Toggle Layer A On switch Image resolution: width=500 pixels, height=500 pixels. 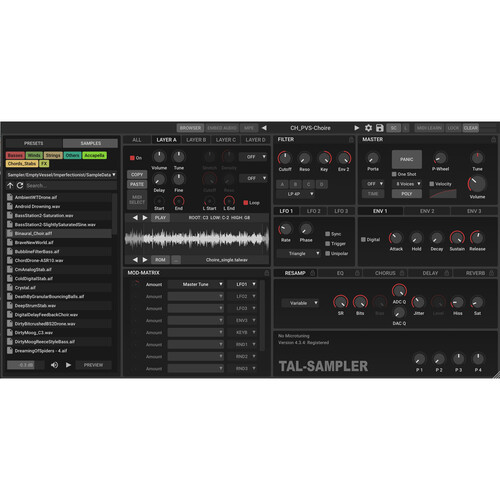click(132, 158)
